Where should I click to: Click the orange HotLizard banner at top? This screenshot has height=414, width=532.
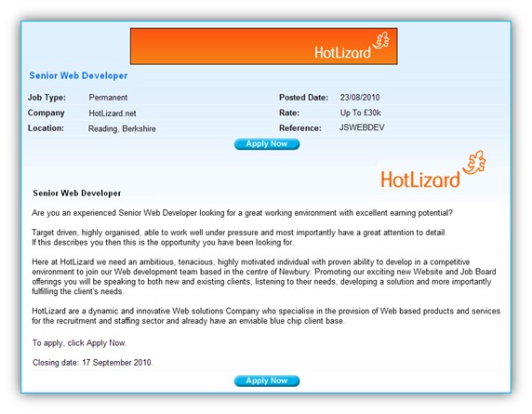tap(263, 47)
